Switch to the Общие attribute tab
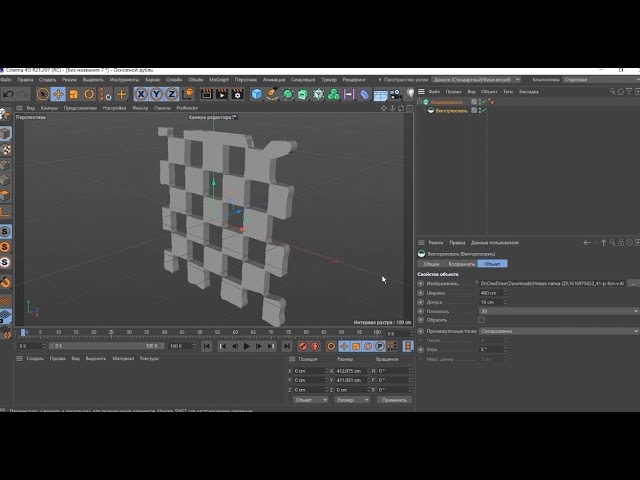The image size is (640, 480). (x=431, y=264)
